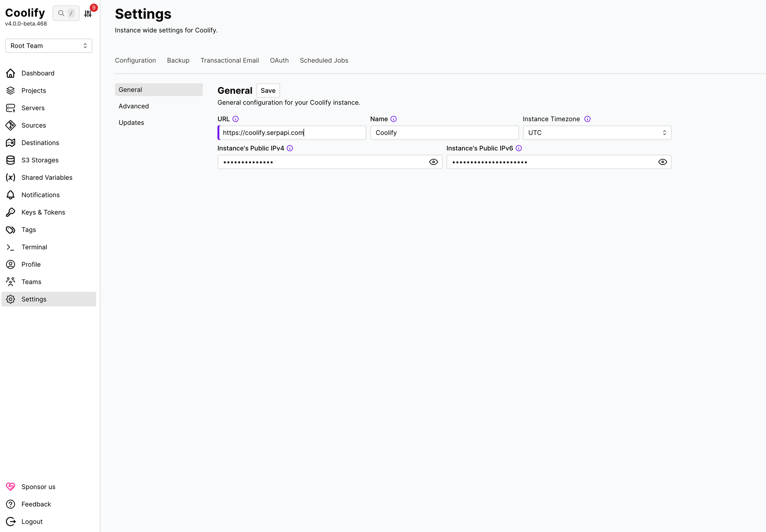Open the Dashboard from the sidebar
766x532 pixels.
[38, 73]
